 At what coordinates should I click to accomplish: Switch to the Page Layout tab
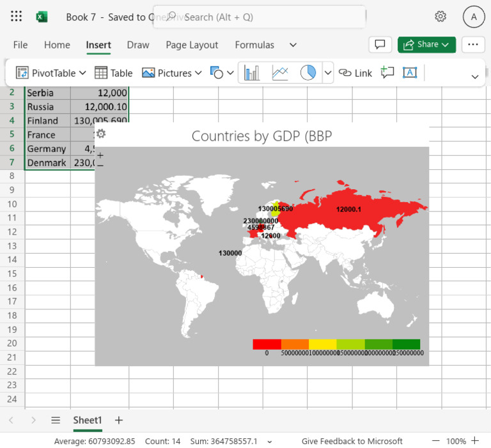pos(192,45)
